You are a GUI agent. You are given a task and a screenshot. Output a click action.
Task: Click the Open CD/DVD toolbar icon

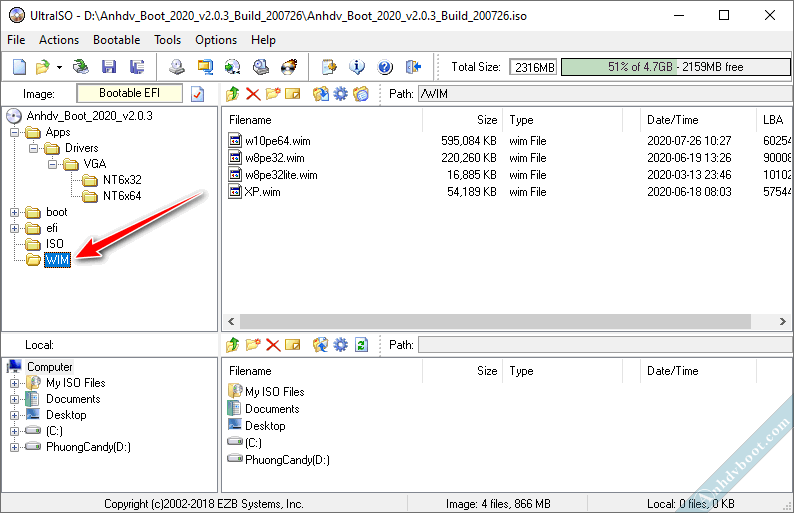[x=81, y=67]
